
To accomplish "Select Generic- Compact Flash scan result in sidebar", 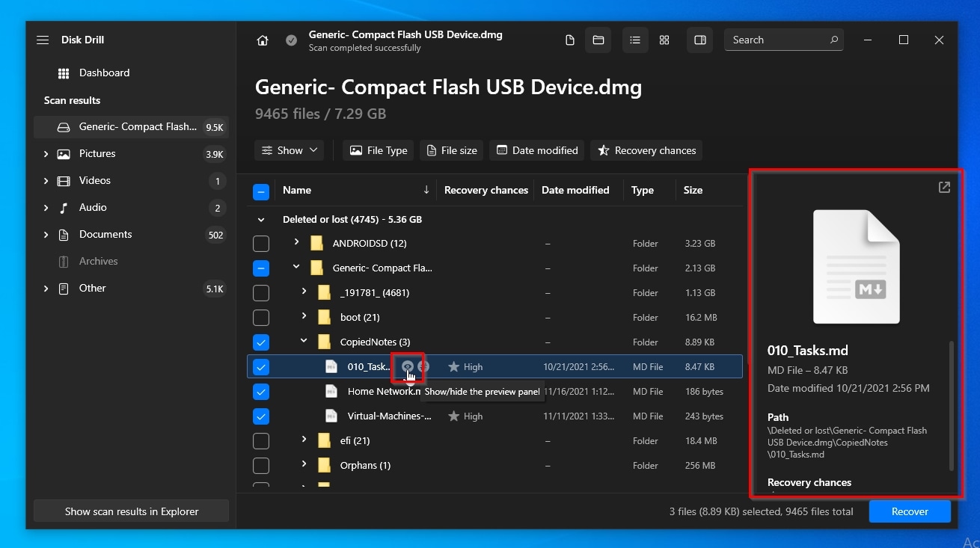I will pyautogui.click(x=131, y=127).
